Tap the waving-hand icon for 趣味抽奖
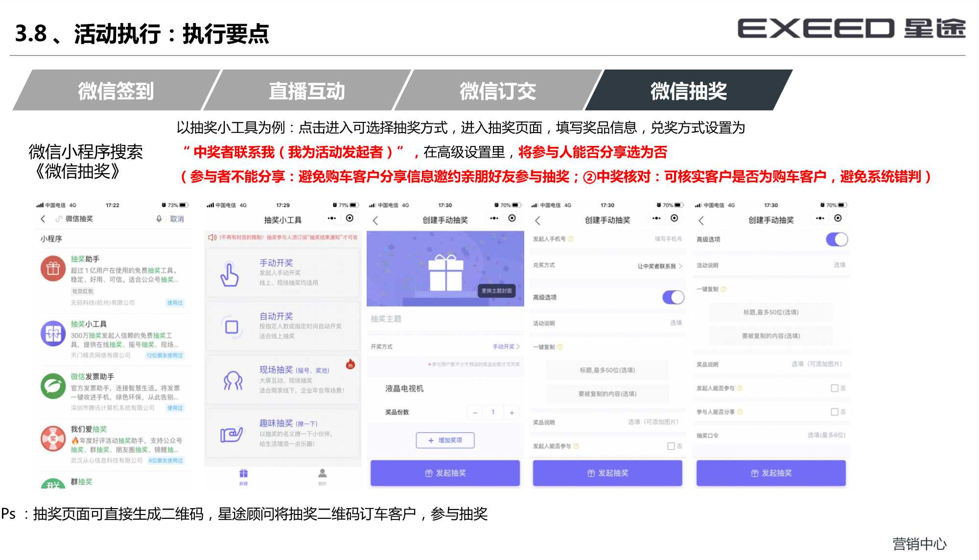The width and height of the screenshot is (979, 560). [x=232, y=434]
